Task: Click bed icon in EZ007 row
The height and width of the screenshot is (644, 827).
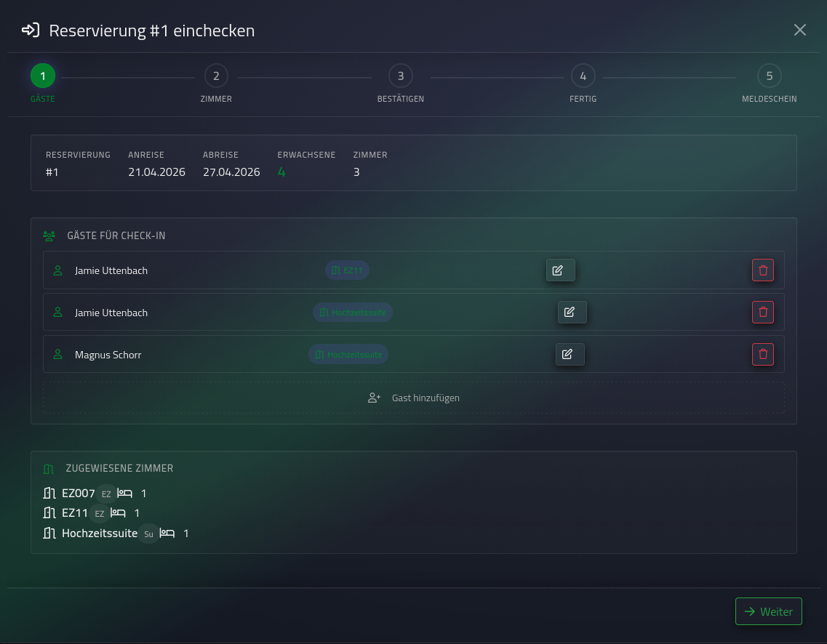Action: click(124, 494)
